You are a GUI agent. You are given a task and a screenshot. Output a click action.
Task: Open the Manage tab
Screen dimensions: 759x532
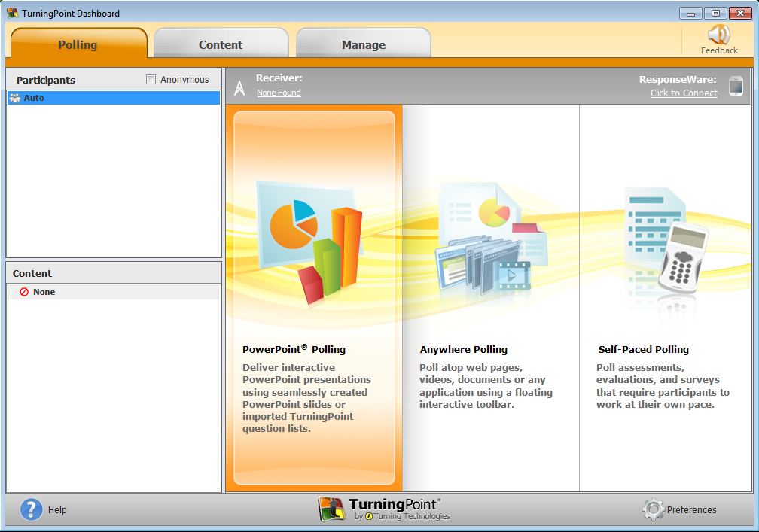364,44
